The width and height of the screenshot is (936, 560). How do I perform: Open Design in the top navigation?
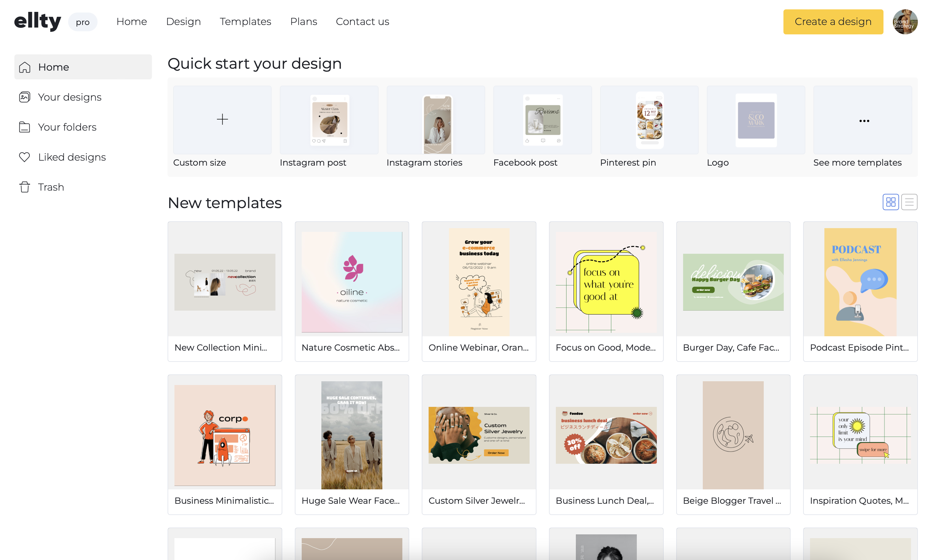[184, 22]
